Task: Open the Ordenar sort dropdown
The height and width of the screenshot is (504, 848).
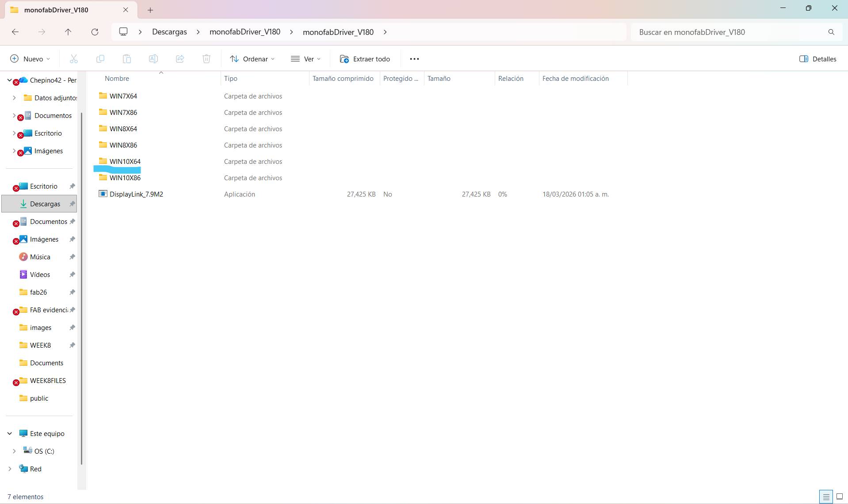Action: [252, 59]
